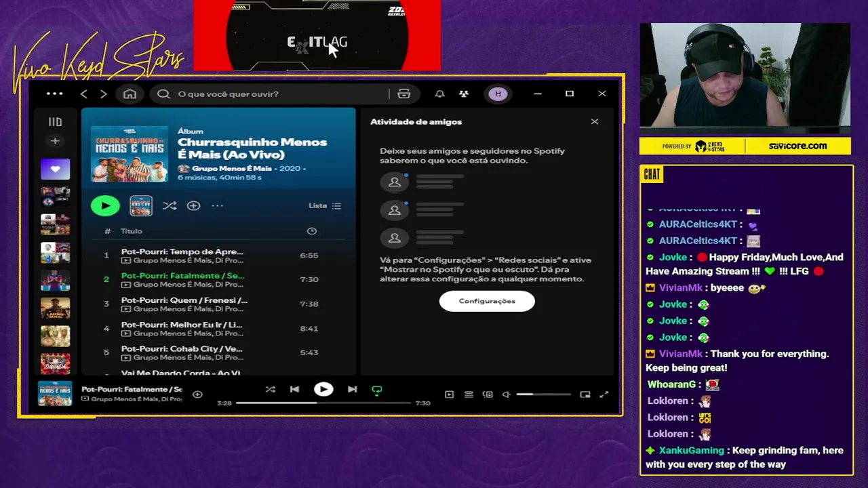Click the savicore.com banner
Screen dimensions: 868x488
pos(797,146)
